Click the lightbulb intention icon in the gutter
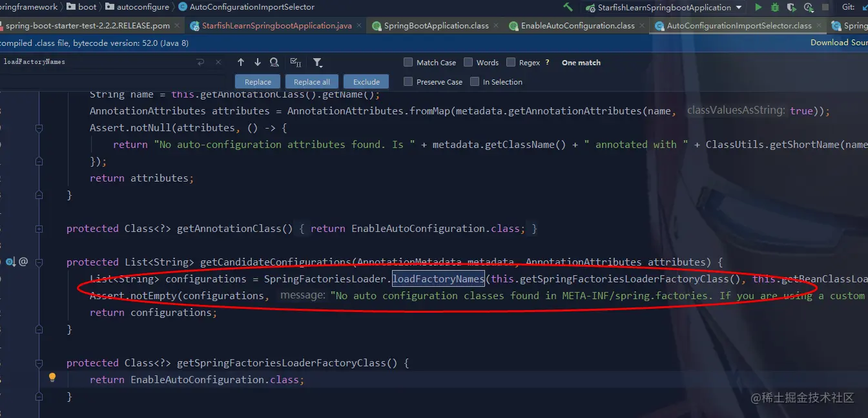Image resolution: width=868 pixels, height=418 pixels. click(52, 377)
